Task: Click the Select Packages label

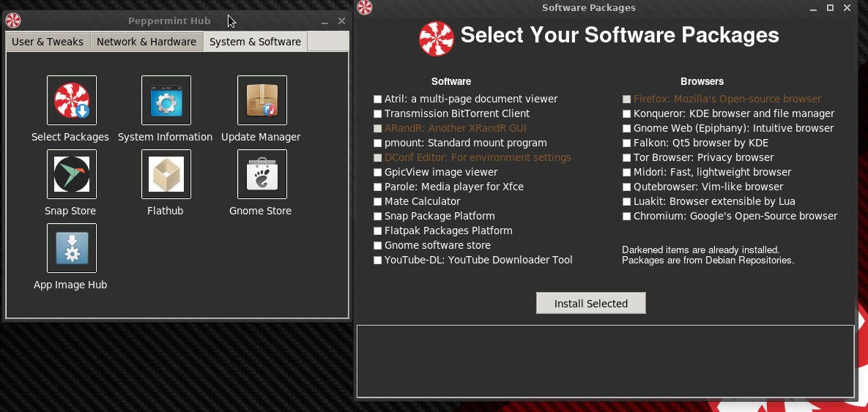Action: [70, 137]
